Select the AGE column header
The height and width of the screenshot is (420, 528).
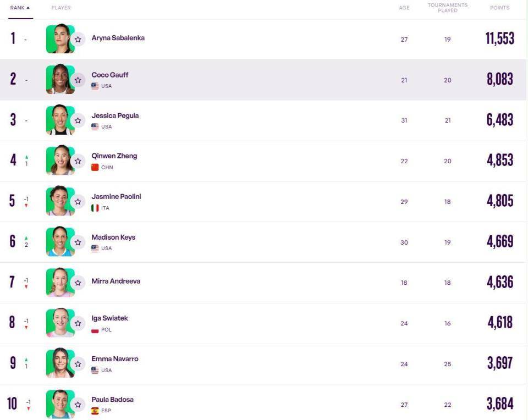pyautogui.click(x=404, y=8)
